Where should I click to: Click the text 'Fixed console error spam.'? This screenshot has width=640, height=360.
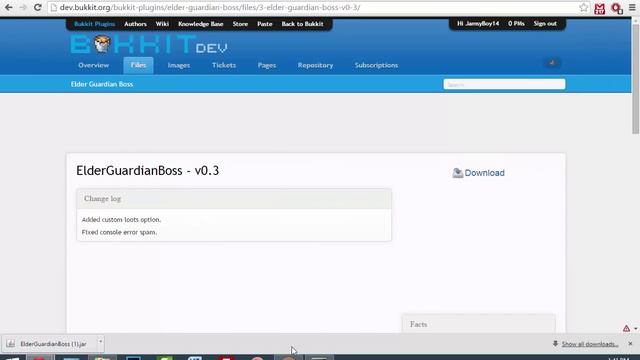[x=119, y=232]
